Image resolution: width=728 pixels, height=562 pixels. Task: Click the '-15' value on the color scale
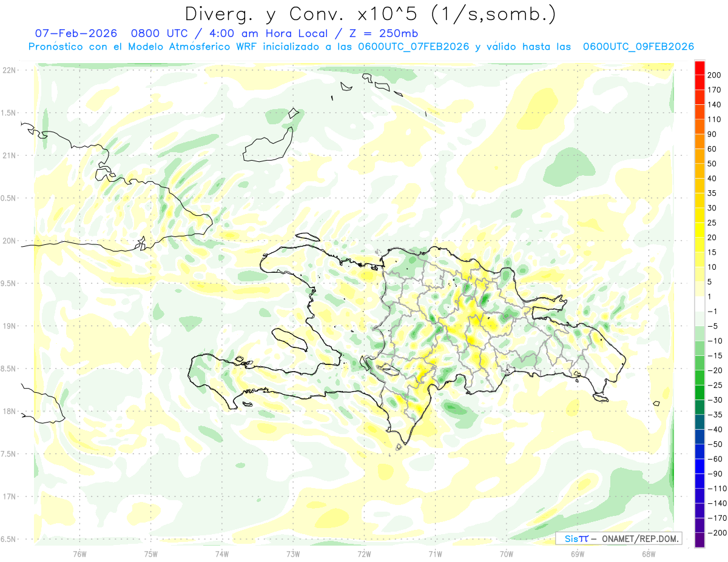[716, 356]
